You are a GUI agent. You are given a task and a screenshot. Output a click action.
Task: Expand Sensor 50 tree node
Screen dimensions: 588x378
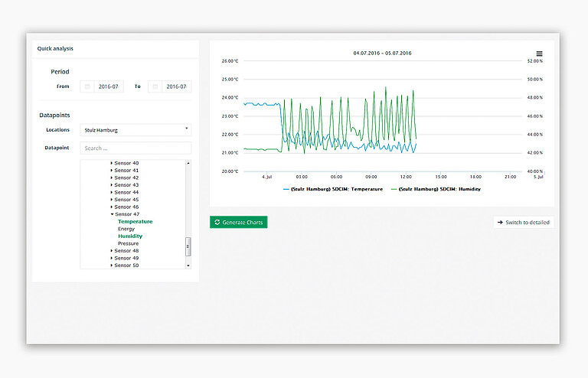click(111, 266)
